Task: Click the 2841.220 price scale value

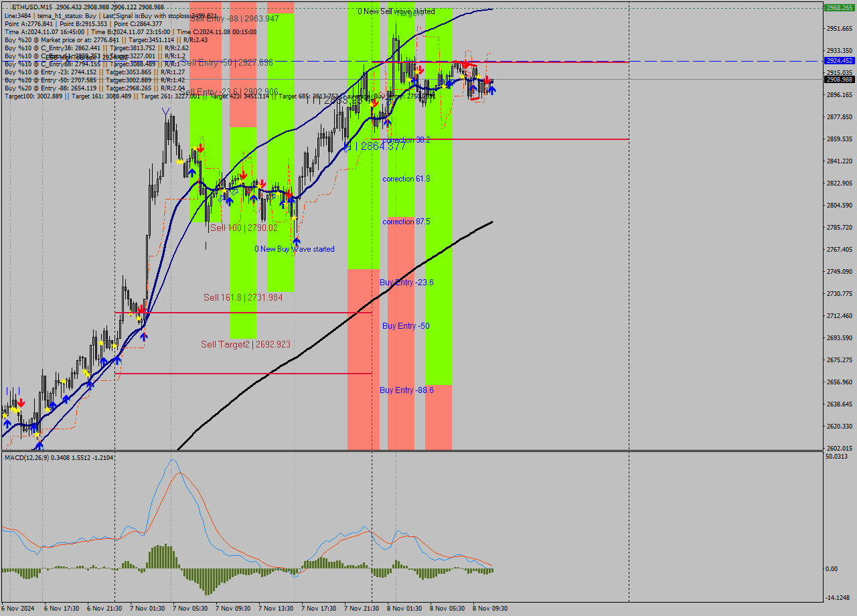Action: point(840,161)
